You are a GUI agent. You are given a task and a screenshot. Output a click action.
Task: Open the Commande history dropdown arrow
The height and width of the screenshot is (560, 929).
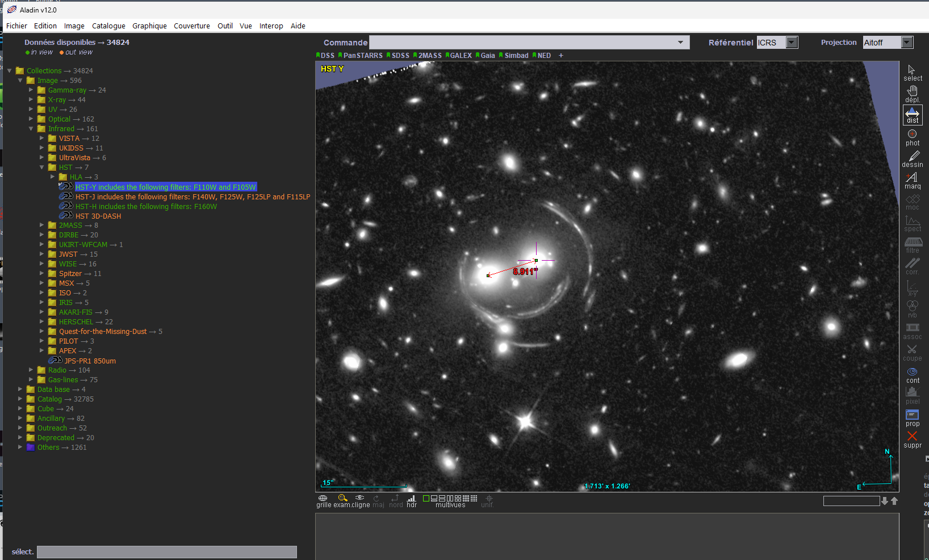[680, 42]
